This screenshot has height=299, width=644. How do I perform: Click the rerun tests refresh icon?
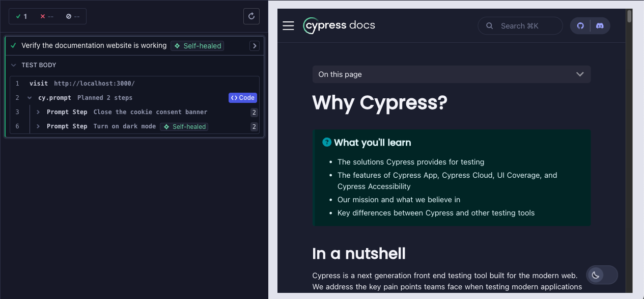(251, 16)
